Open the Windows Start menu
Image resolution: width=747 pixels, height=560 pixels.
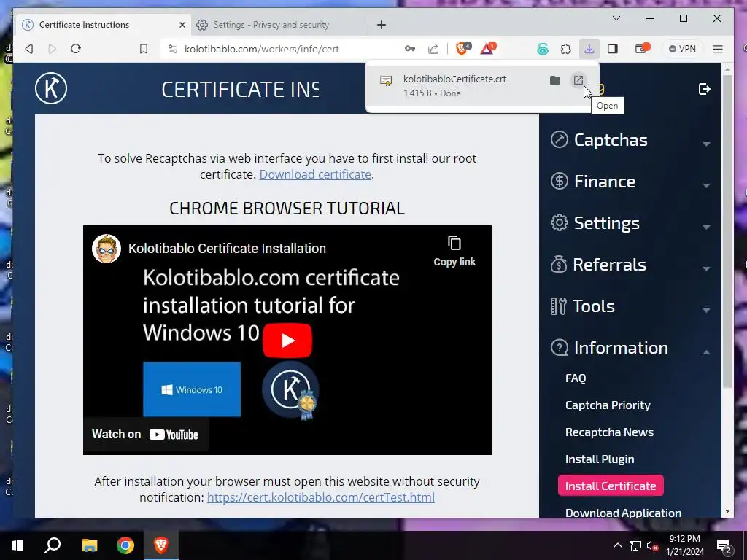(x=18, y=545)
